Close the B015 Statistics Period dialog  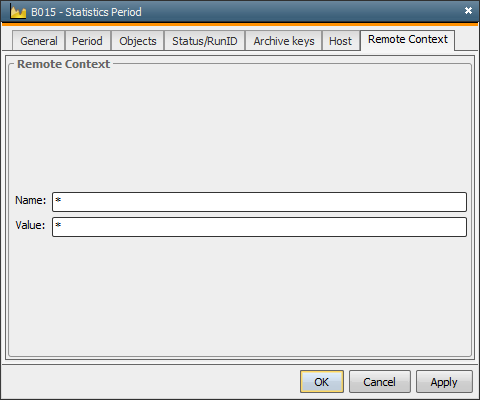pyautogui.click(x=468, y=11)
